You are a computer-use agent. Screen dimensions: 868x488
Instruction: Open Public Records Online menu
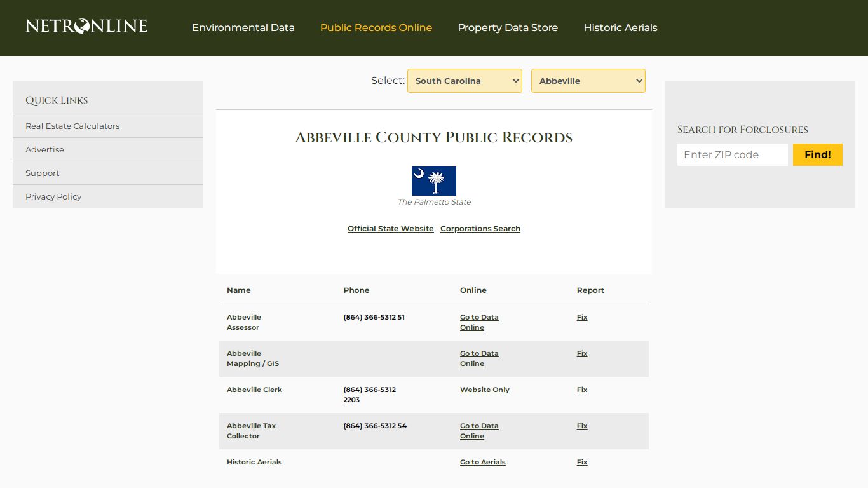tap(376, 28)
